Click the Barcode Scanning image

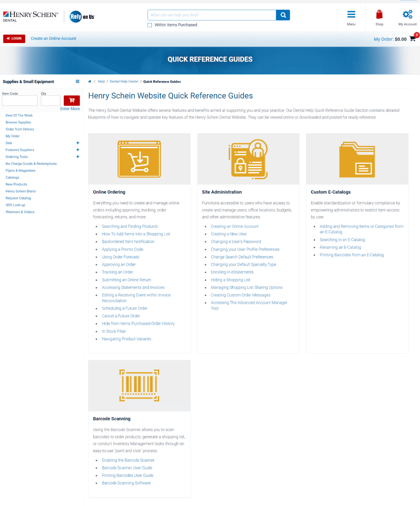(x=139, y=386)
